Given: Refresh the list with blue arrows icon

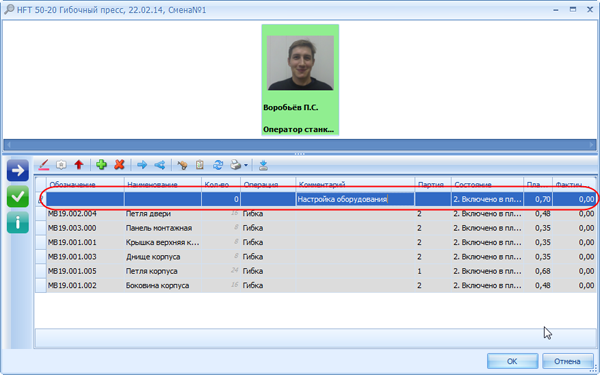Looking at the screenshot, I should (x=218, y=165).
